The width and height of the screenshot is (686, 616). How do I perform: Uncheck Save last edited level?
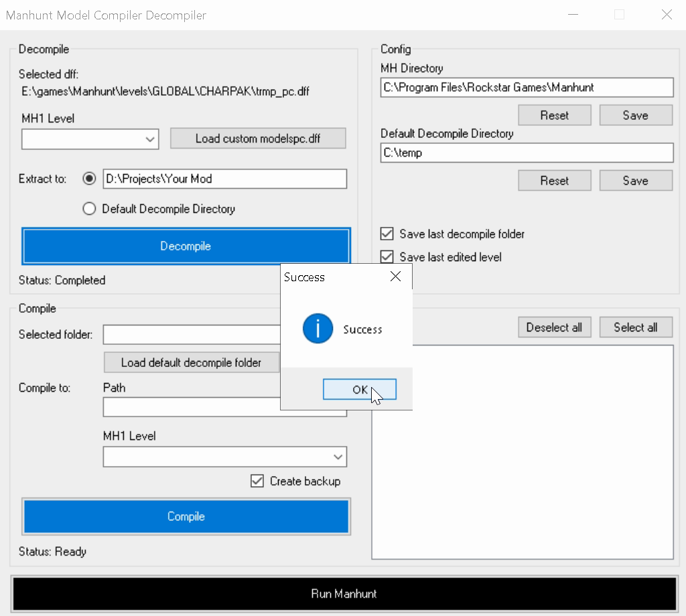point(387,257)
